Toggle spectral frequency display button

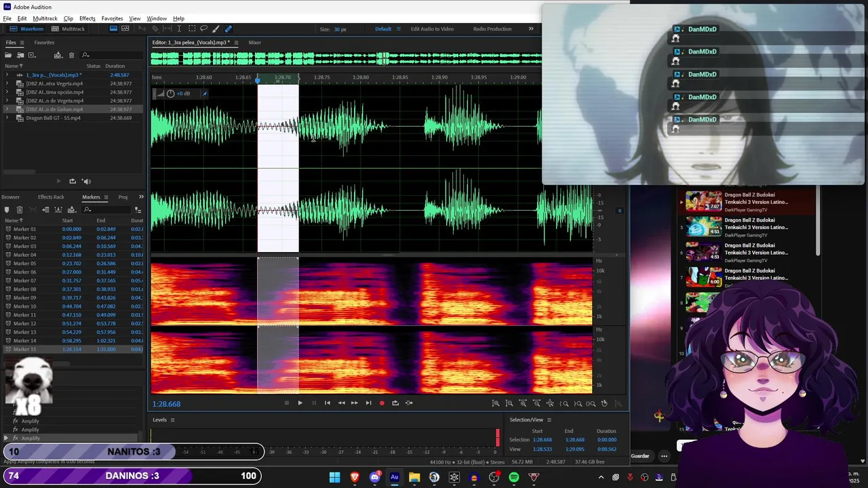click(x=113, y=28)
